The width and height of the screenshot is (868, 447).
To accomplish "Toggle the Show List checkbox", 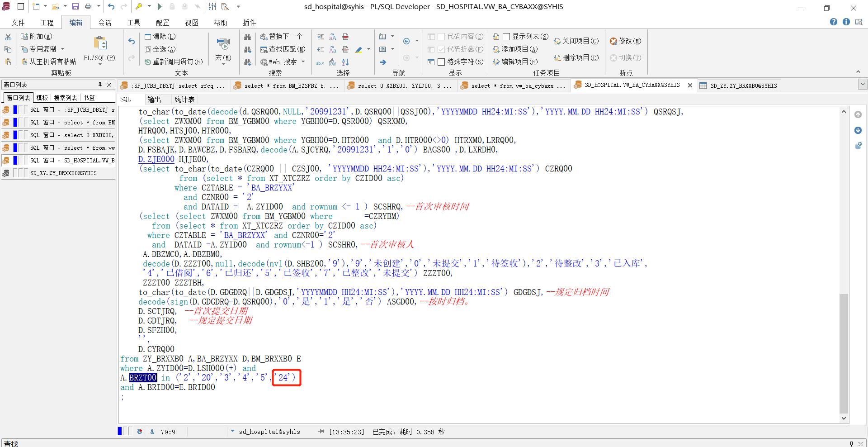I will coord(506,37).
